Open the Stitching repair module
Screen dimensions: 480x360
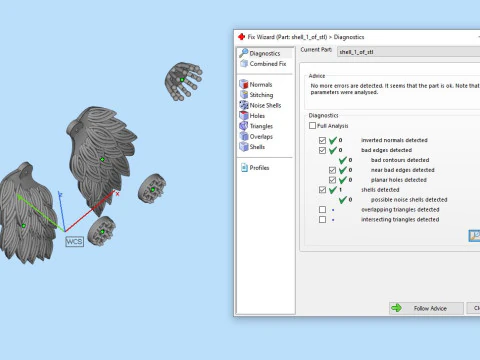pyautogui.click(x=261, y=95)
